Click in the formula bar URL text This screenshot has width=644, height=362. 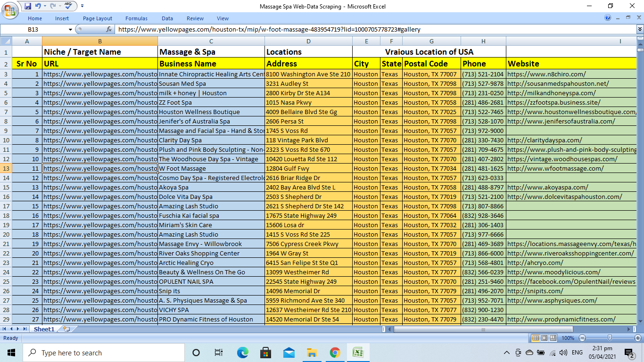coord(269,29)
